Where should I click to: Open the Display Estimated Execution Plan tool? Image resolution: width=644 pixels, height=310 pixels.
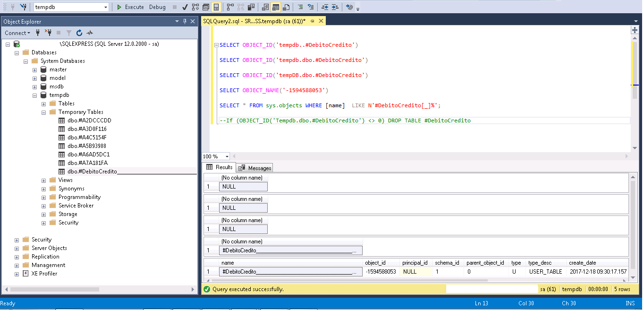tap(195, 7)
